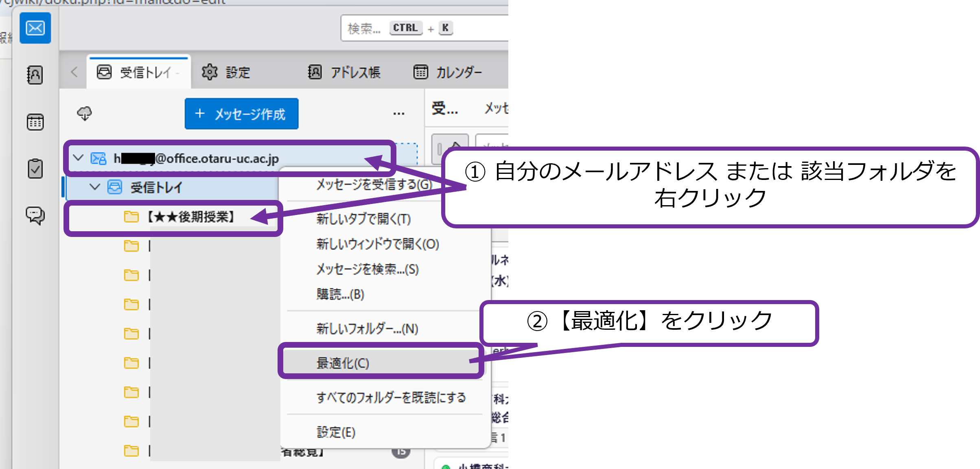Image resolution: width=980 pixels, height=469 pixels.
Task: Collapse the office.otaru-uc.ac.jp account tree
Action: point(78,158)
